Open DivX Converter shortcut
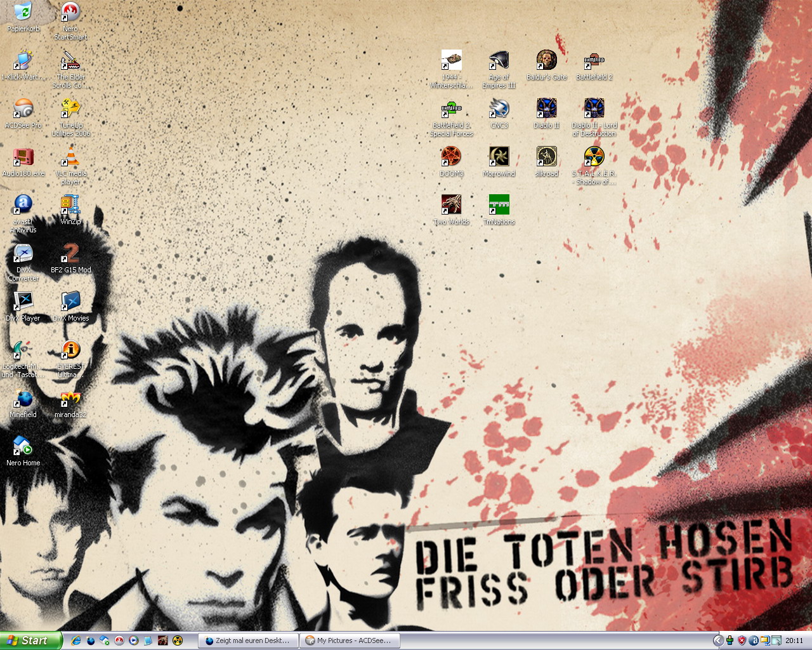Image resolution: width=812 pixels, height=650 pixels. click(23, 262)
